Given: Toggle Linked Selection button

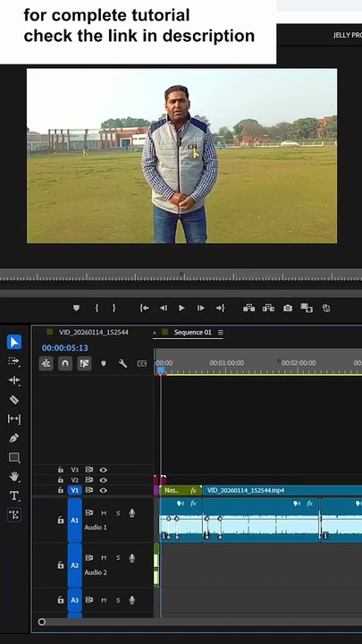Looking at the screenshot, I should point(84,363).
